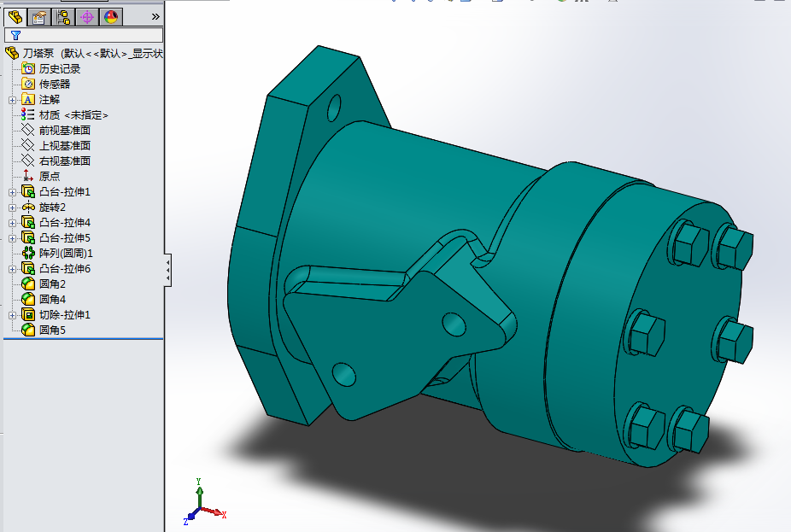Select the 右视基准面 plane icon
Screen dimensions: 791x532
27,161
